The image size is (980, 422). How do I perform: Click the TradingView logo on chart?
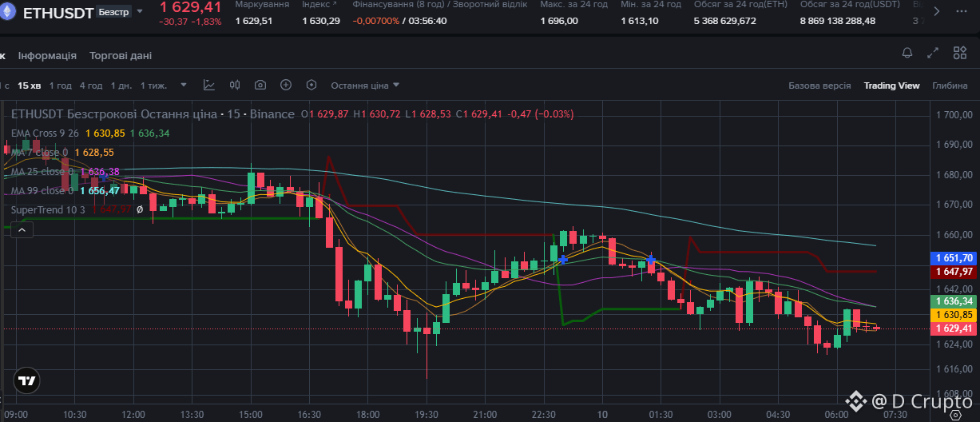[26, 381]
